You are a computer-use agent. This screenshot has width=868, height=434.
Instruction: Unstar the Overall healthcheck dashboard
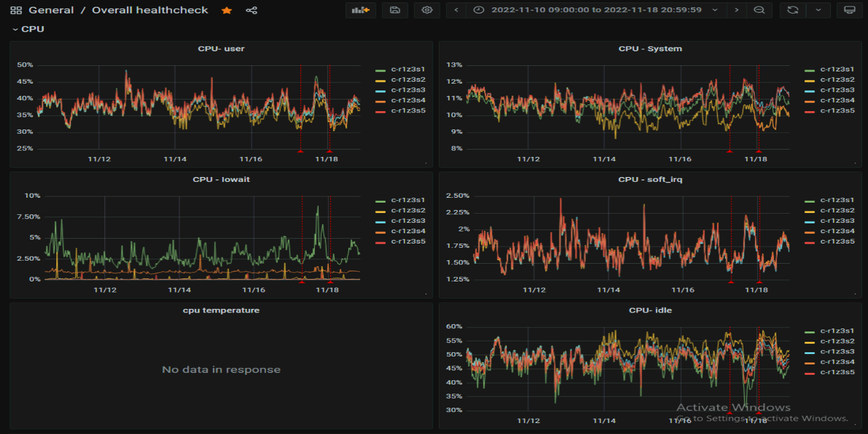pos(226,10)
